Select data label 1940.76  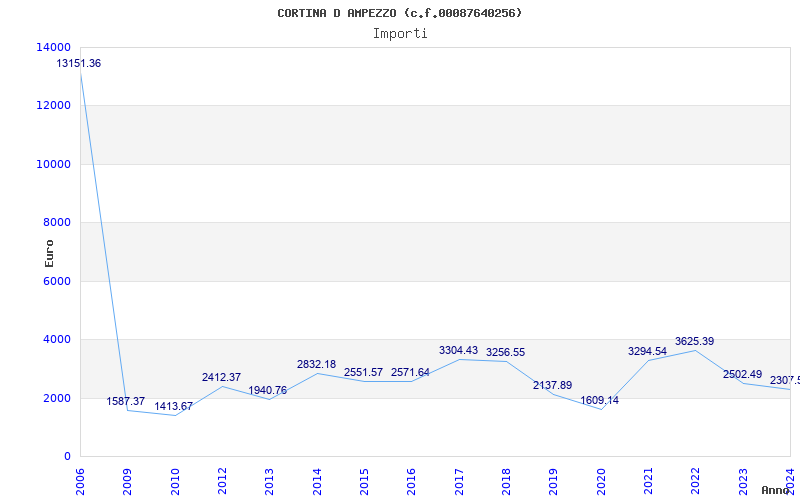coord(267,391)
